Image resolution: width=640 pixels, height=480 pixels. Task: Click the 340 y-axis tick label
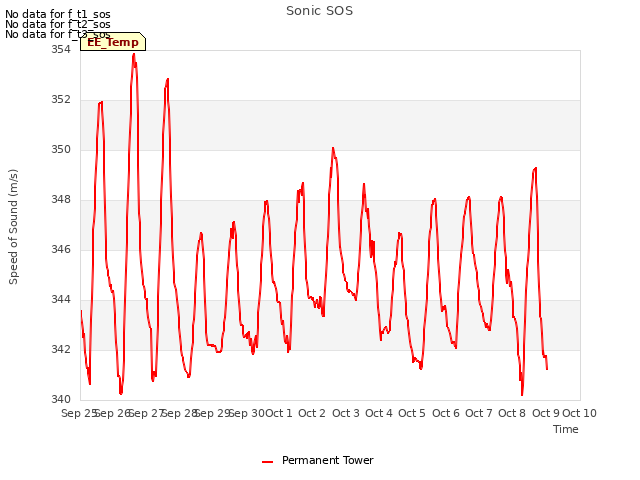(x=61, y=399)
